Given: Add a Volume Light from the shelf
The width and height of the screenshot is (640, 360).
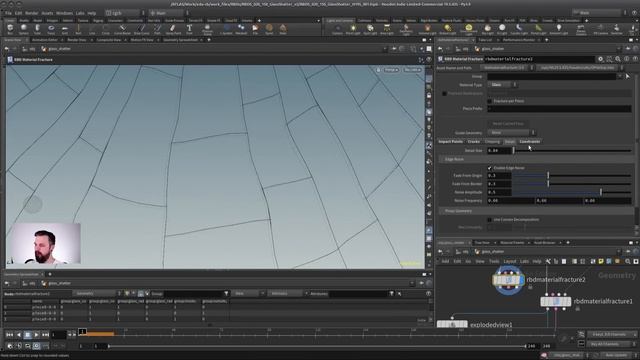Looking at the screenshot, I should coord(427,29).
